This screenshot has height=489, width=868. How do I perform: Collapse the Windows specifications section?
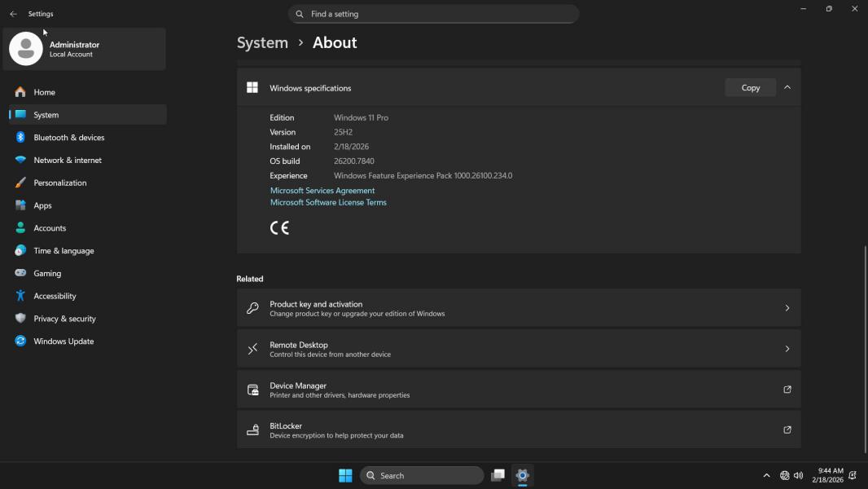[787, 87]
